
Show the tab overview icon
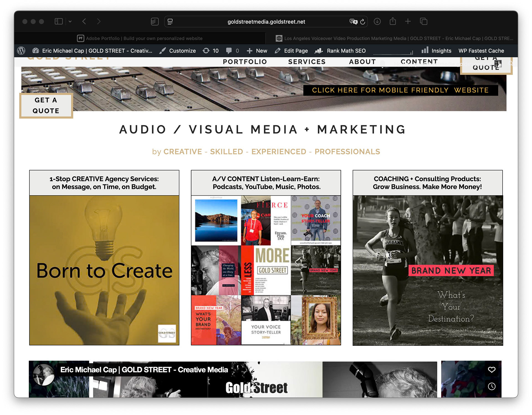click(x=424, y=21)
